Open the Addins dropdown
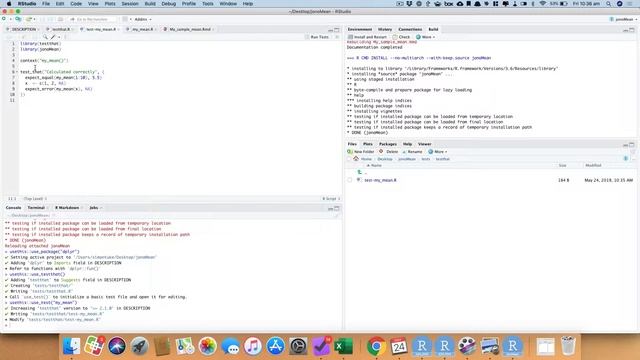Viewport: 640px width, 360px height. [x=143, y=19]
